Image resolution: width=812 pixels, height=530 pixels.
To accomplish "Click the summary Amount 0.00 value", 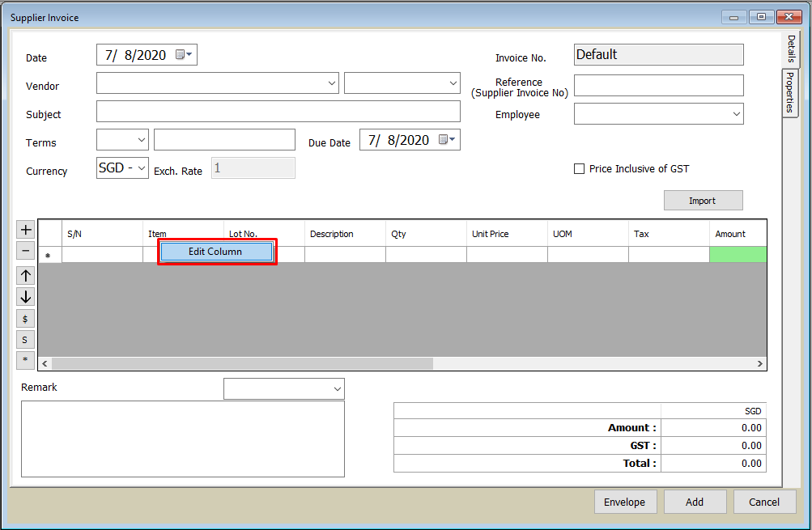I will 751,428.
